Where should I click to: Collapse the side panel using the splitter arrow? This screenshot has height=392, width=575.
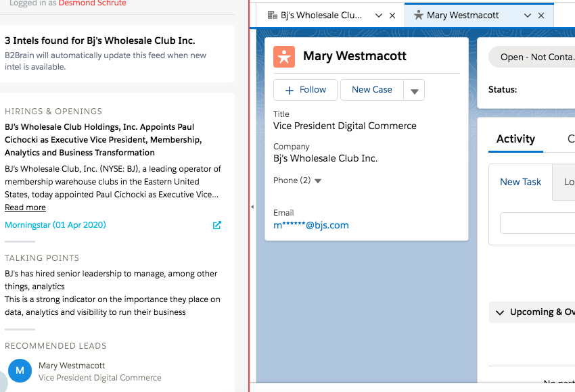(252, 207)
